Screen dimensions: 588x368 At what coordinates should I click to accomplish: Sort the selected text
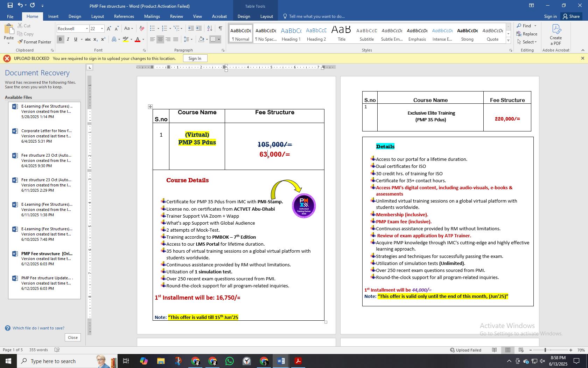coord(210,29)
